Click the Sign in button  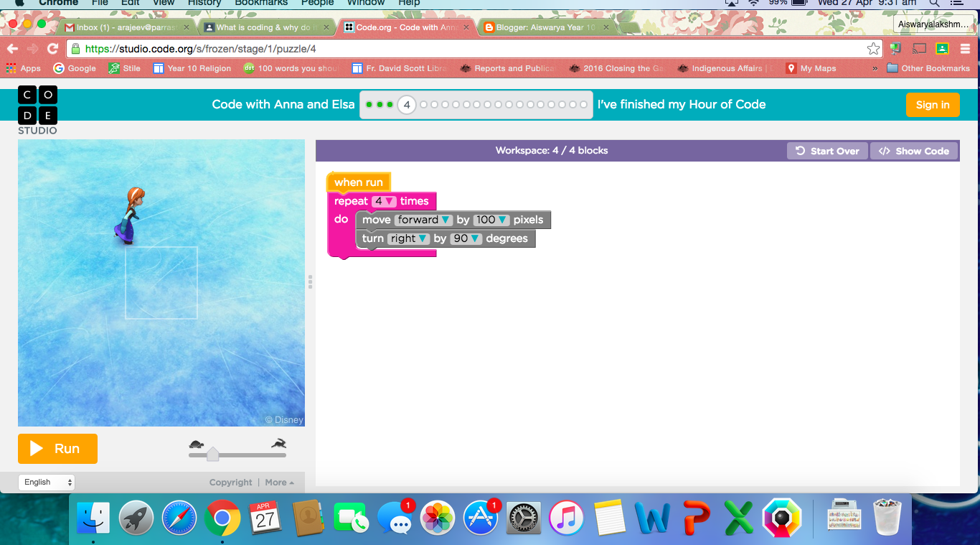click(933, 105)
